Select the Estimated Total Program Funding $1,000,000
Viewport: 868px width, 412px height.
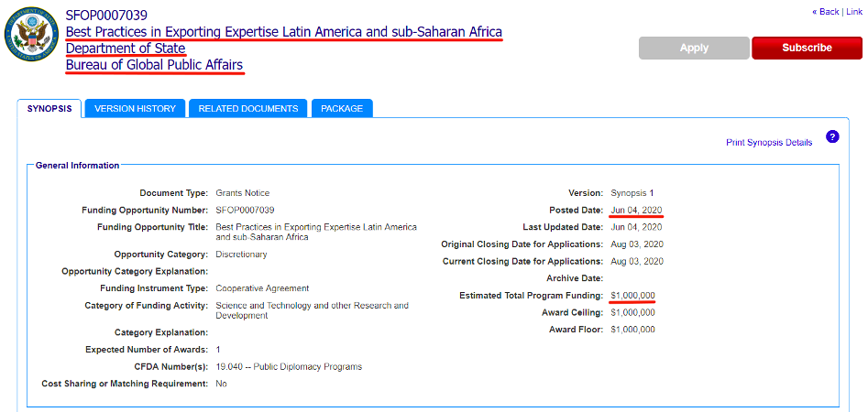pyautogui.click(x=632, y=296)
